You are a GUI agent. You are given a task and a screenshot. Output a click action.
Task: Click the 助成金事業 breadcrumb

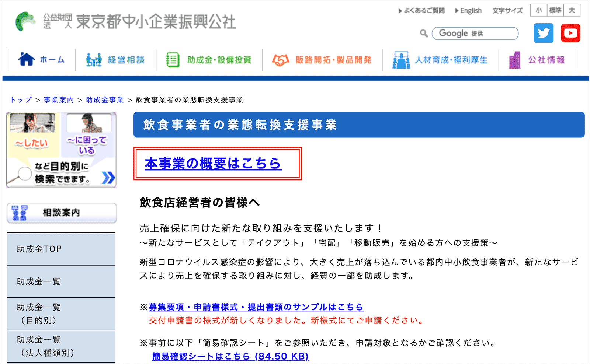[x=105, y=100]
